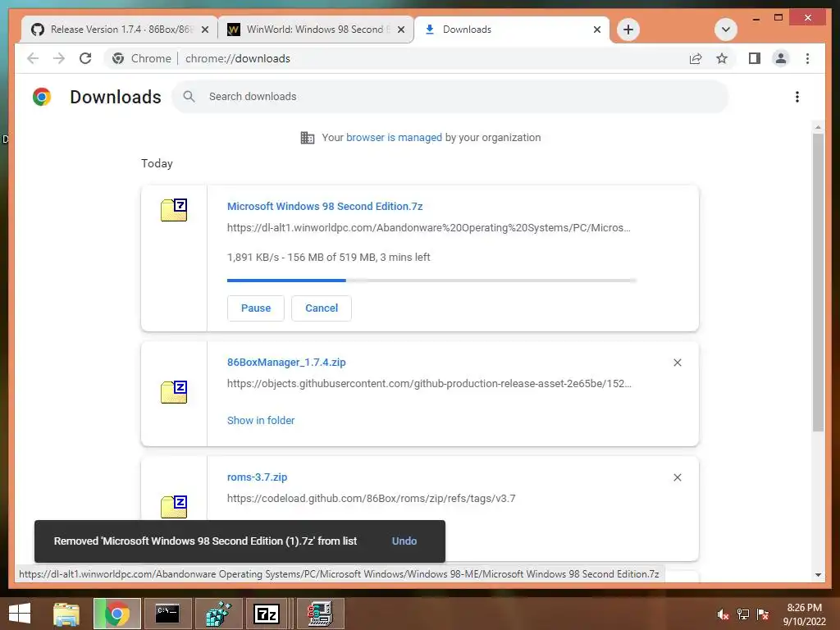Go back using the browser back arrow
The height and width of the screenshot is (630, 840).
[33, 58]
